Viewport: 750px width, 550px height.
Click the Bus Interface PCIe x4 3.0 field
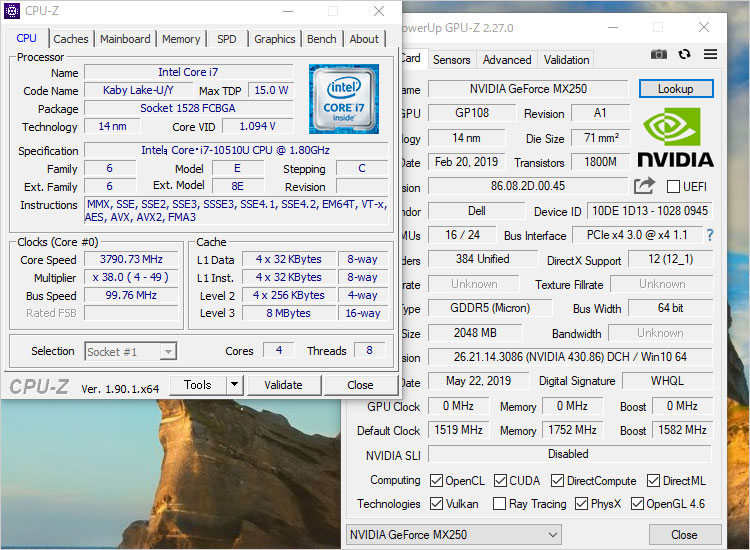638,235
